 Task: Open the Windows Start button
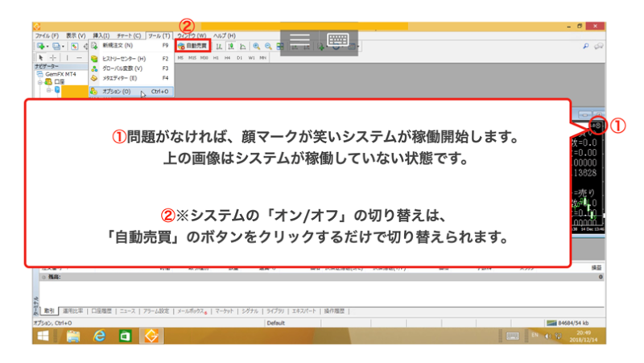[x=43, y=336]
